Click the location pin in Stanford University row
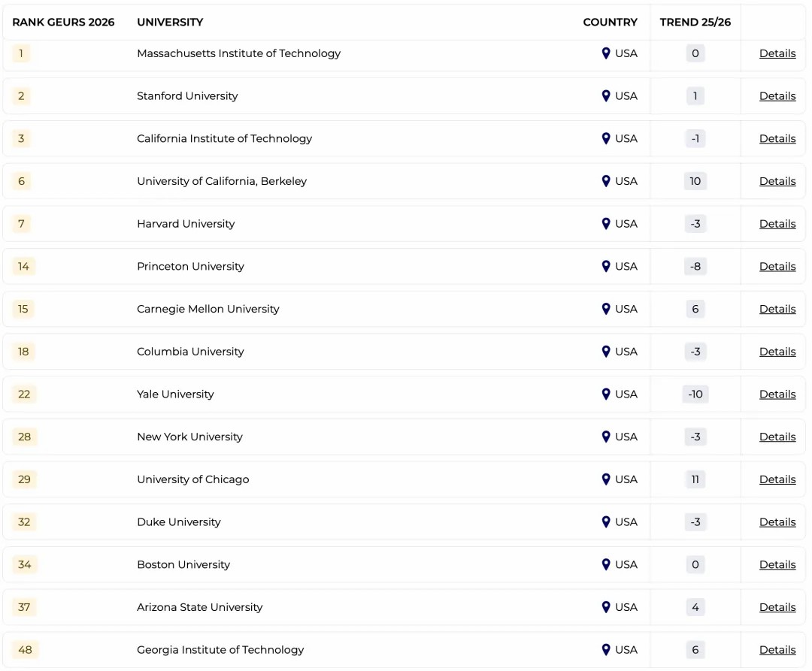This screenshot has width=812, height=671. pos(606,96)
